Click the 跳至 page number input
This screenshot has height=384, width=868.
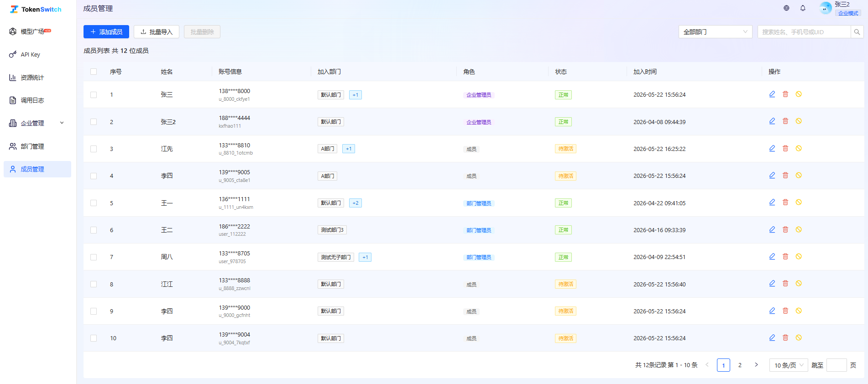point(837,365)
